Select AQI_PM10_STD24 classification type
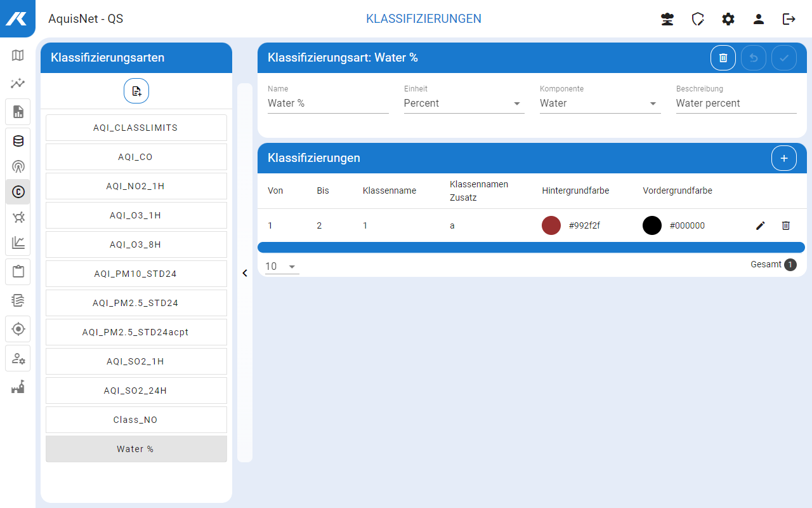 coord(136,274)
